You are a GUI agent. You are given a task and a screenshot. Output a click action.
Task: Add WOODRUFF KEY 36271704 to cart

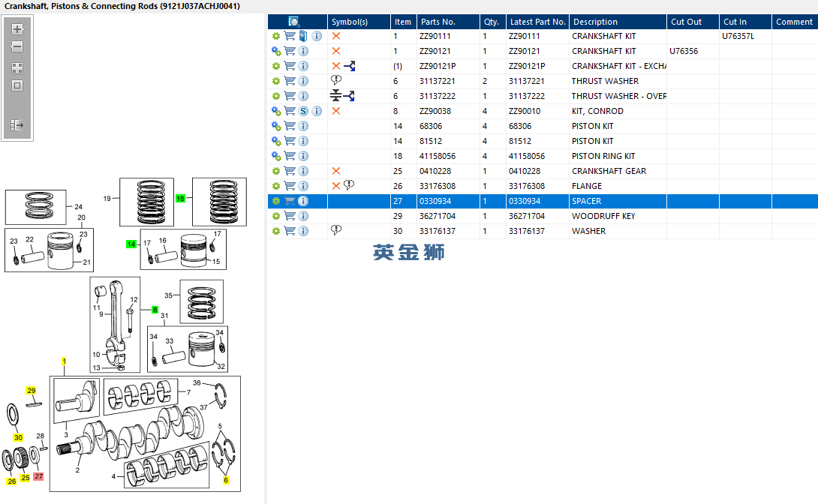click(x=290, y=216)
